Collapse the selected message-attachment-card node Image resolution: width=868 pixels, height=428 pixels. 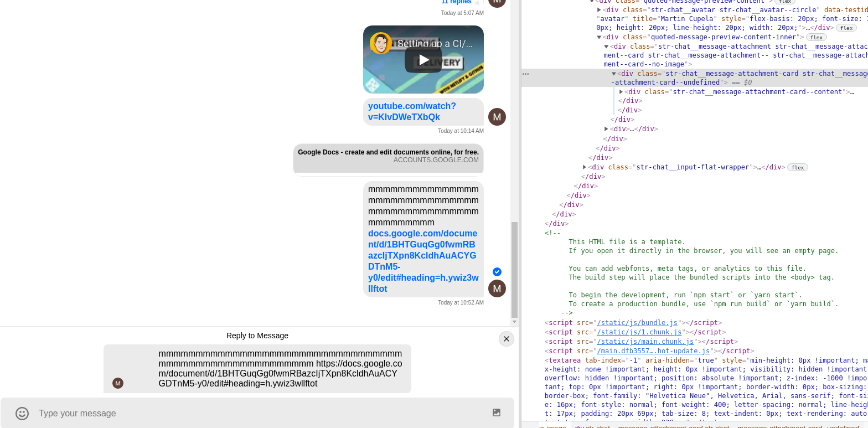(x=614, y=74)
